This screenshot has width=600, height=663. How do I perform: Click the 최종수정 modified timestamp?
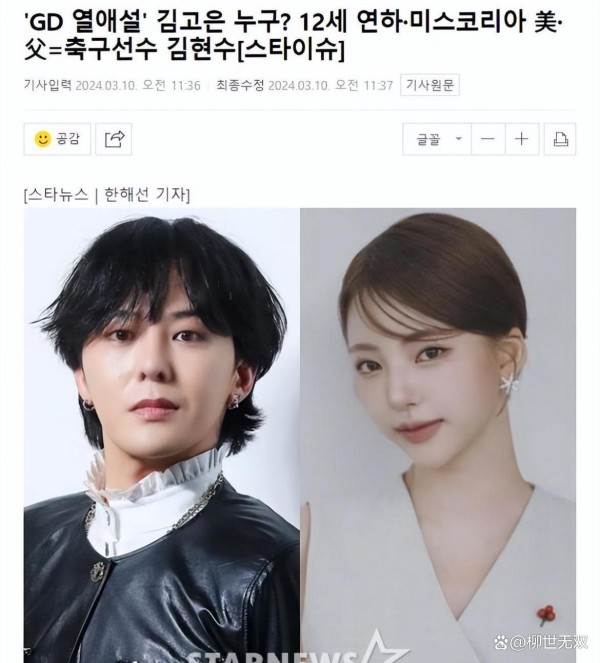[x=305, y=85]
